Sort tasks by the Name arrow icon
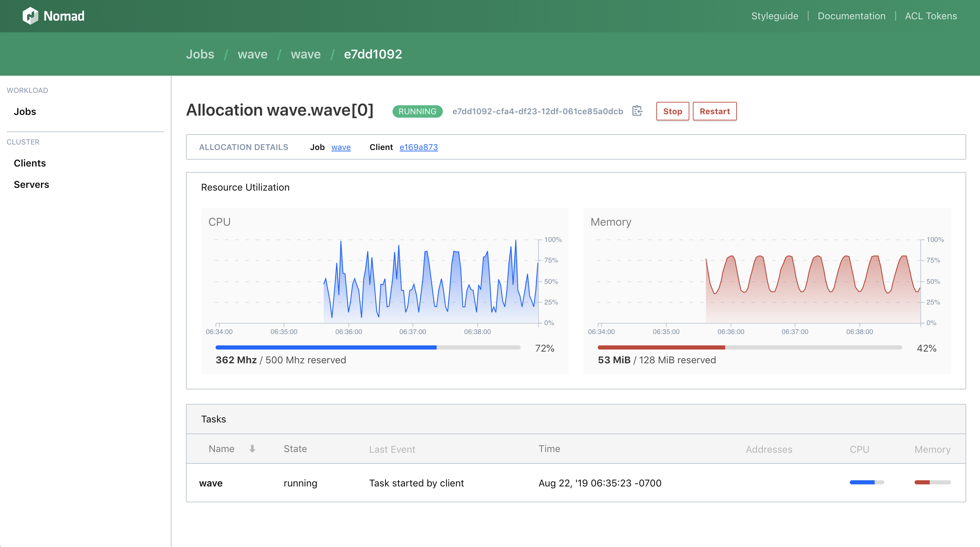Viewport: 980px width, 547px height. (252, 449)
